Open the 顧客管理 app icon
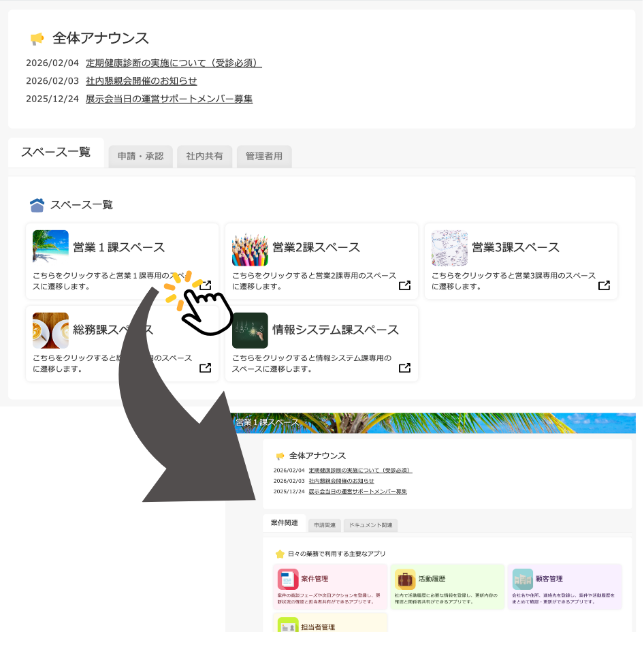The height and width of the screenshot is (647, 644). [523, 578]
